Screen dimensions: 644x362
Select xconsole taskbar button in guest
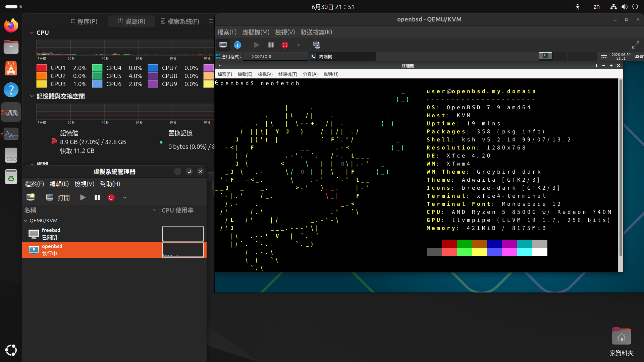click(275, 56)
